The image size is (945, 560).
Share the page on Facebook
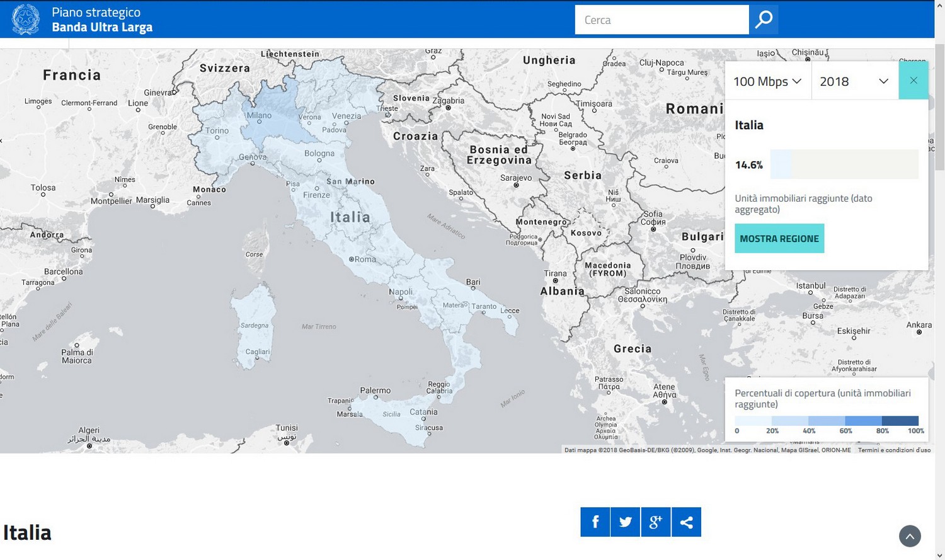coord(595,522)
